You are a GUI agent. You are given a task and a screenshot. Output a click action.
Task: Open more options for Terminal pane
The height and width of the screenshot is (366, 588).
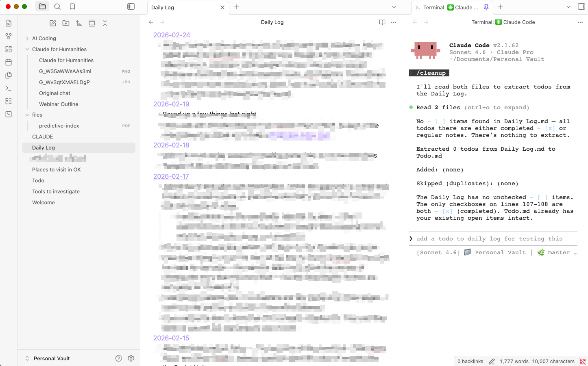580,22
